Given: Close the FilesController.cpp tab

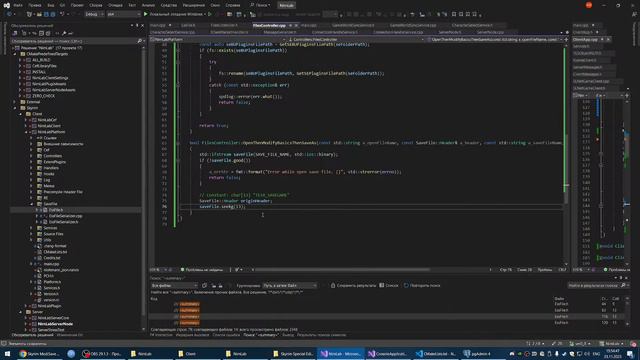Looking at the screenshot, I should pos(296,25).
